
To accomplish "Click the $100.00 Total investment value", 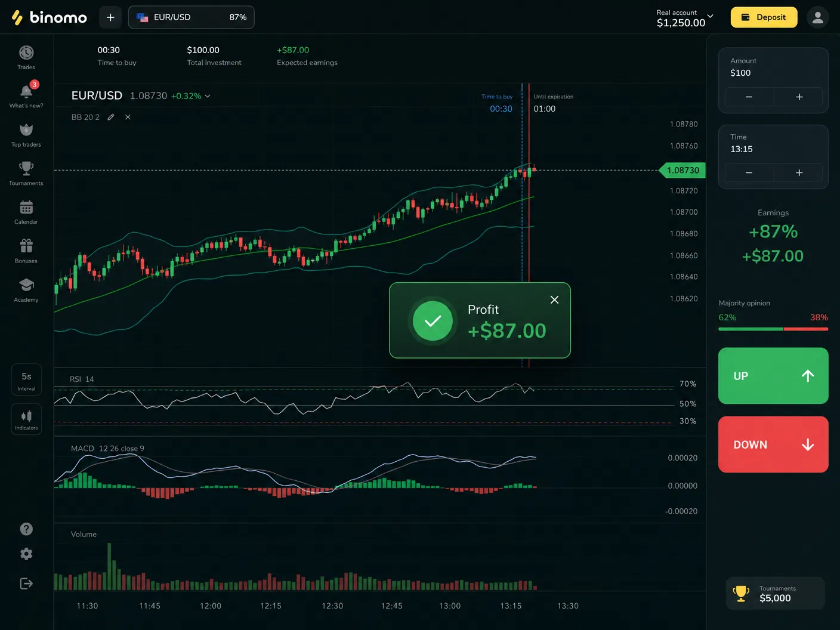I will [203, 50].
